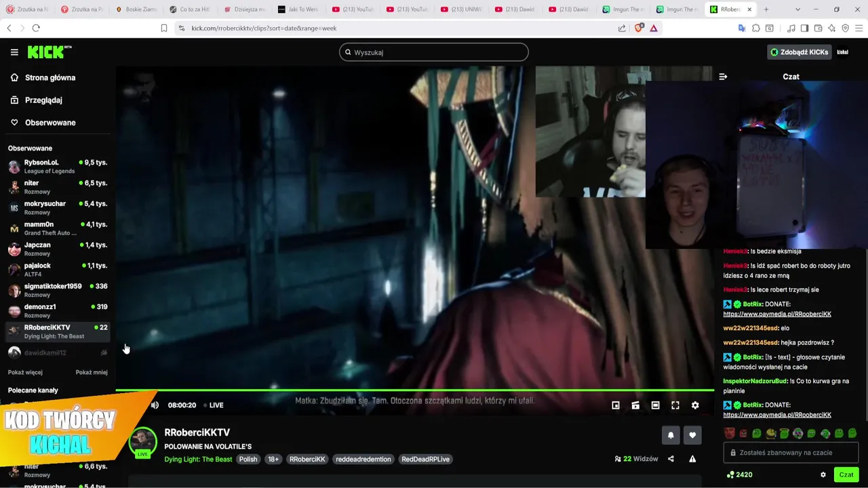Open the browser extensions puzzle icon

[755, 28]
